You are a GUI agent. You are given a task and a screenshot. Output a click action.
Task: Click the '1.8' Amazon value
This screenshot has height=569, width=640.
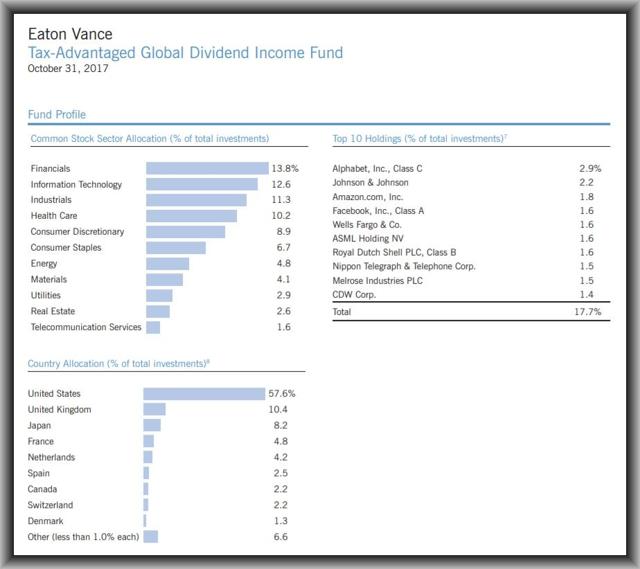pyautogui.click(x=587, y=197)
